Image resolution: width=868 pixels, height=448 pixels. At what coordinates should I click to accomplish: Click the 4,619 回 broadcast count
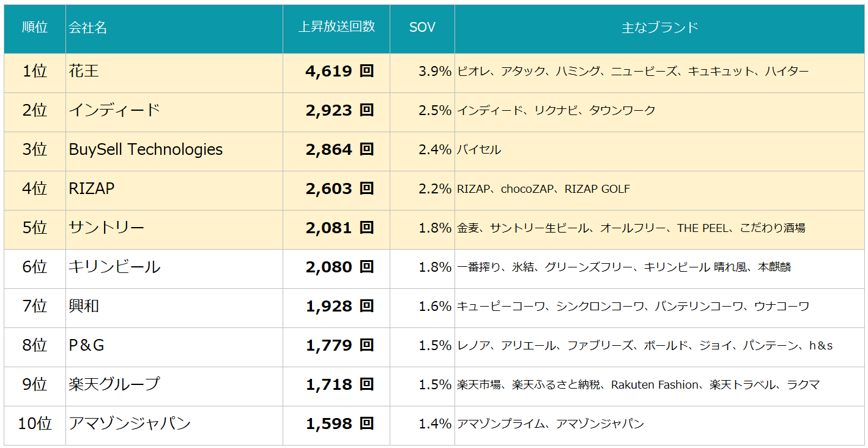(x=339, y=71)
